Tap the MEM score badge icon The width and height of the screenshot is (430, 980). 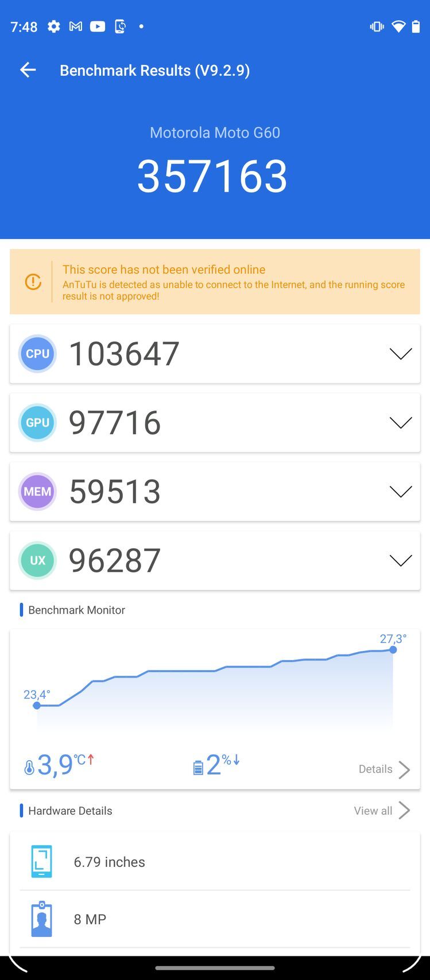click(x=37, y=491)
